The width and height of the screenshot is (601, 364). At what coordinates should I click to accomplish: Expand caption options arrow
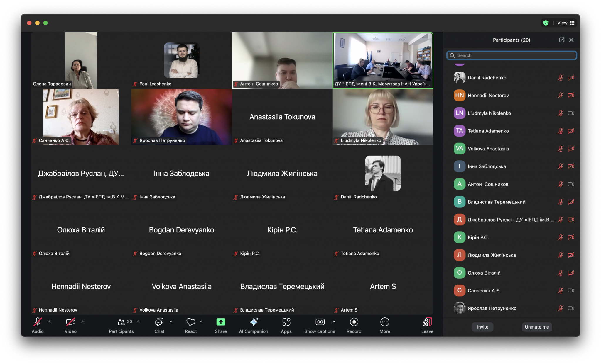[x=334, y=322]
